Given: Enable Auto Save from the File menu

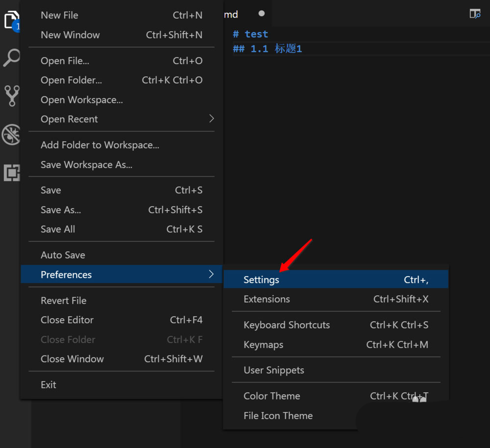Looking at the screenshot, I should (63, 255).
